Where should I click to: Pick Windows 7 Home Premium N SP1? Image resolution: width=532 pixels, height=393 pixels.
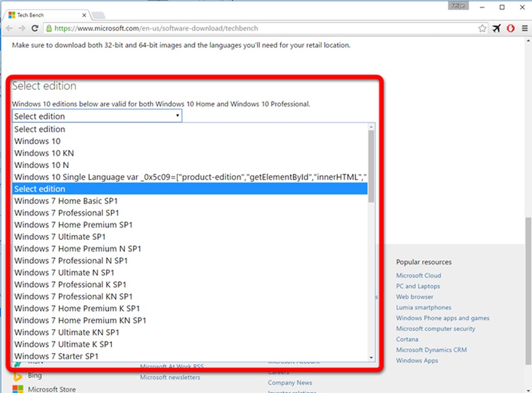point(190,248)
